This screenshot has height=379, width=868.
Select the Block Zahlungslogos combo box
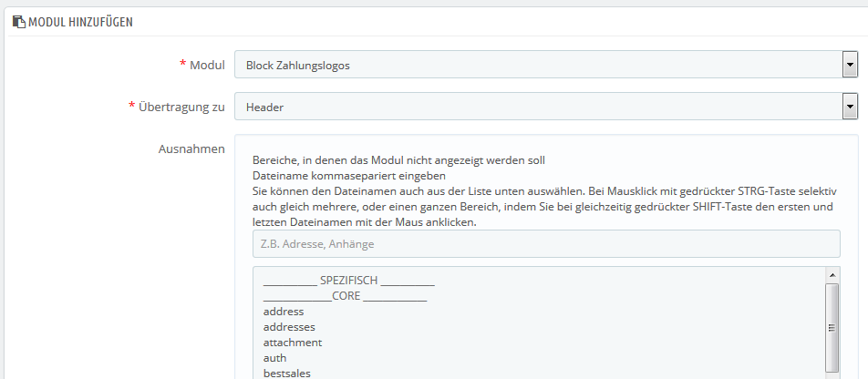pos(546,66)
